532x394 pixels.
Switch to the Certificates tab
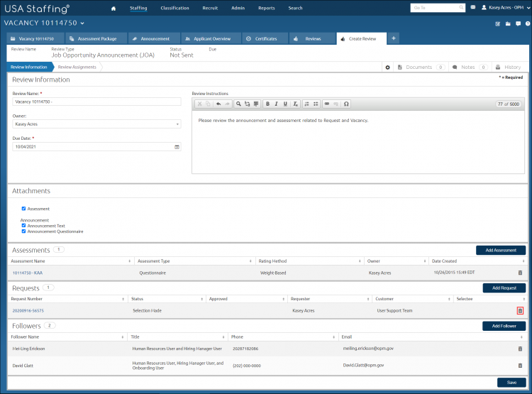click(x=265, y=39)
